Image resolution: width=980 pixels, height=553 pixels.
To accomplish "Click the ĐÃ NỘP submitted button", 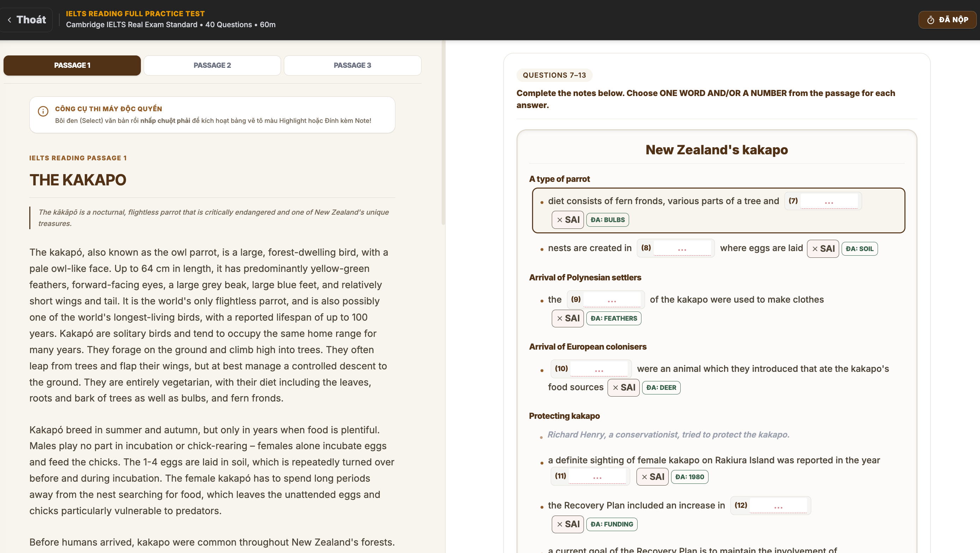I will pyautogui.click(x=947, y=20).
